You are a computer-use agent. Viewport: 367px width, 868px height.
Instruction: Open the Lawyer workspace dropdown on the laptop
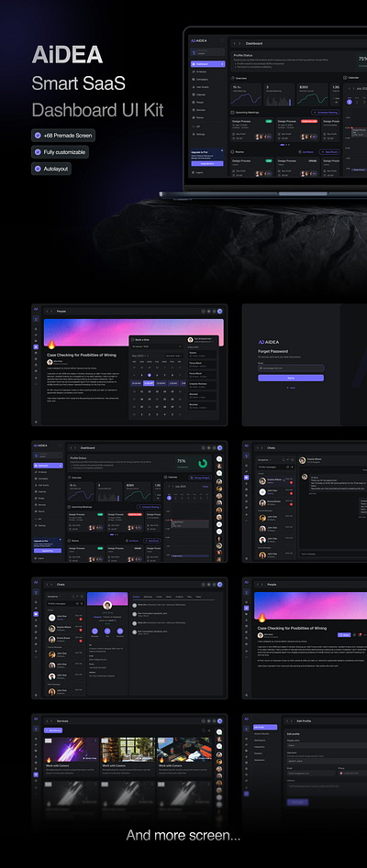[207, 53]
